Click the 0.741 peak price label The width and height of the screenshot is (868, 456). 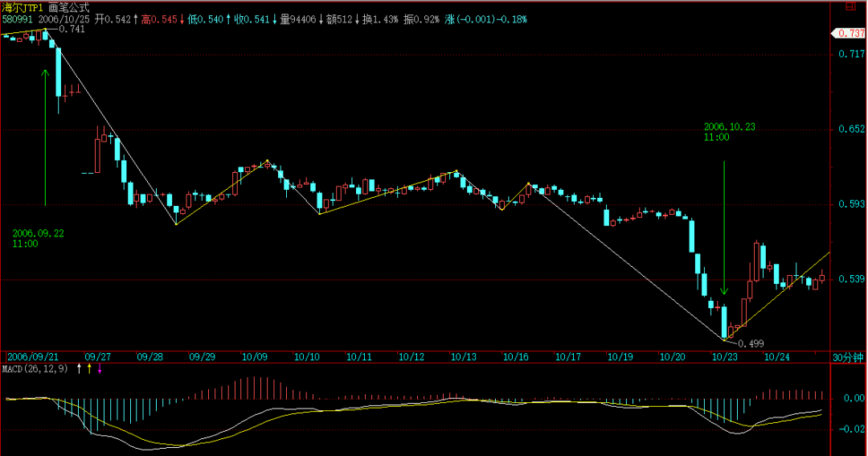[x=72, y=30]
